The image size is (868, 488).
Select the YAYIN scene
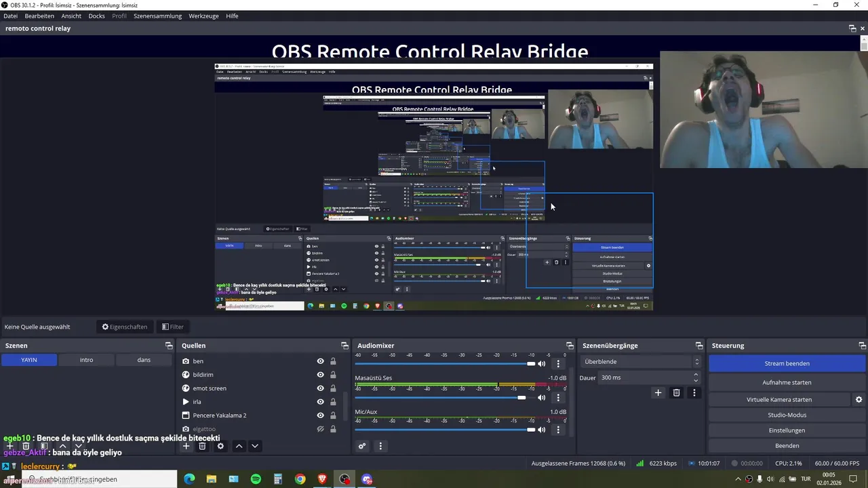tap(29, 360)
